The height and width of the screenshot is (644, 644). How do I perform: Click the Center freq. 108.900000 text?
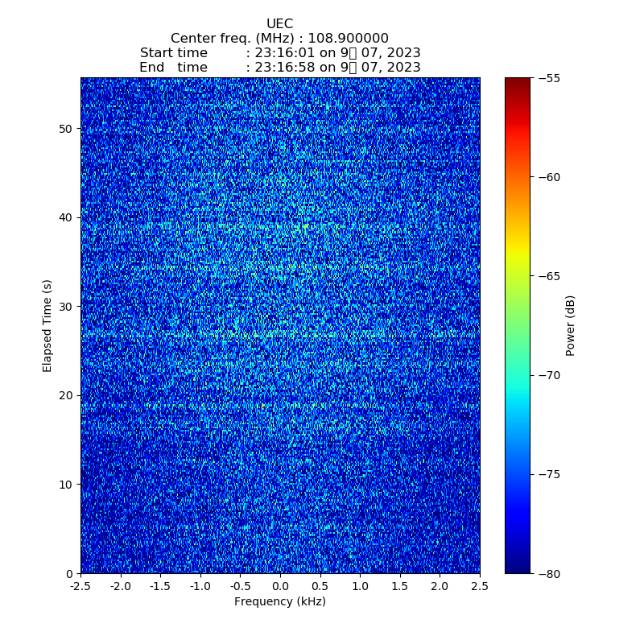(x=279, y=39)
